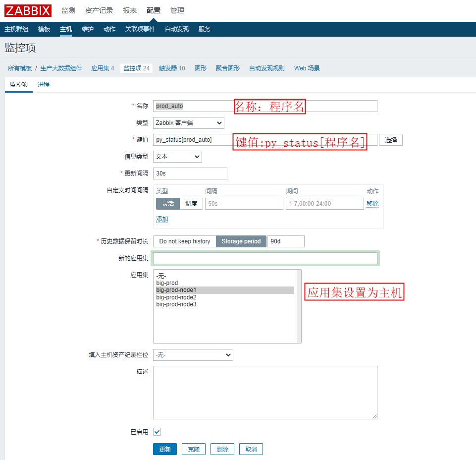
Task: Click the 更新间隔 30s field
Action: 190,173
